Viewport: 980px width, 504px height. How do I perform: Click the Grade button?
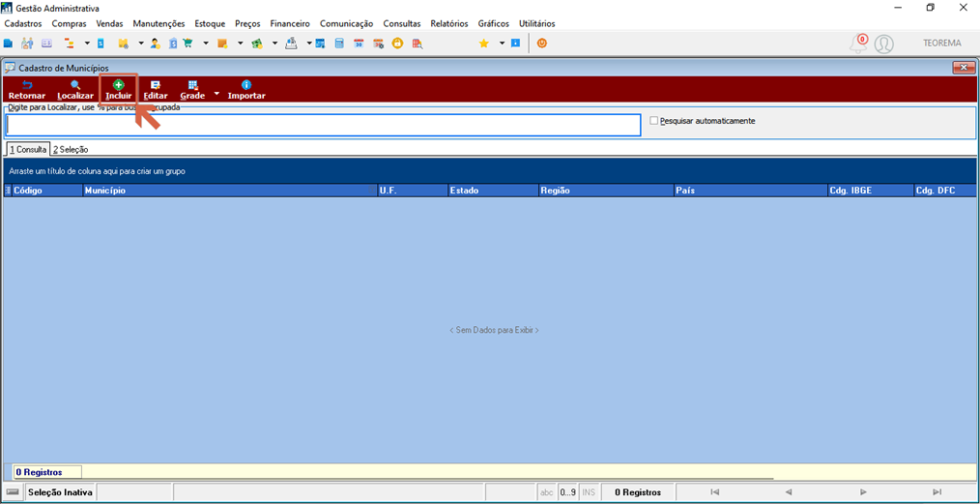coord(192,90)
